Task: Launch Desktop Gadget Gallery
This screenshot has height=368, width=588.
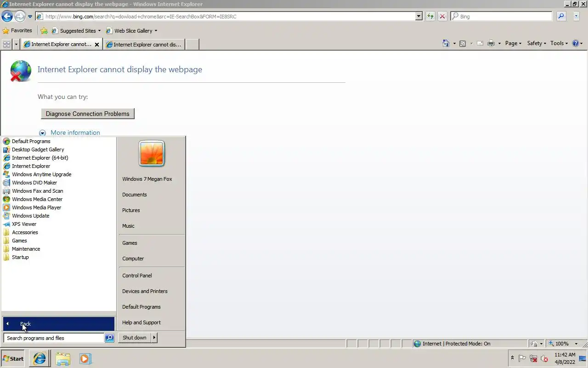Action: [x=38, y=149]
